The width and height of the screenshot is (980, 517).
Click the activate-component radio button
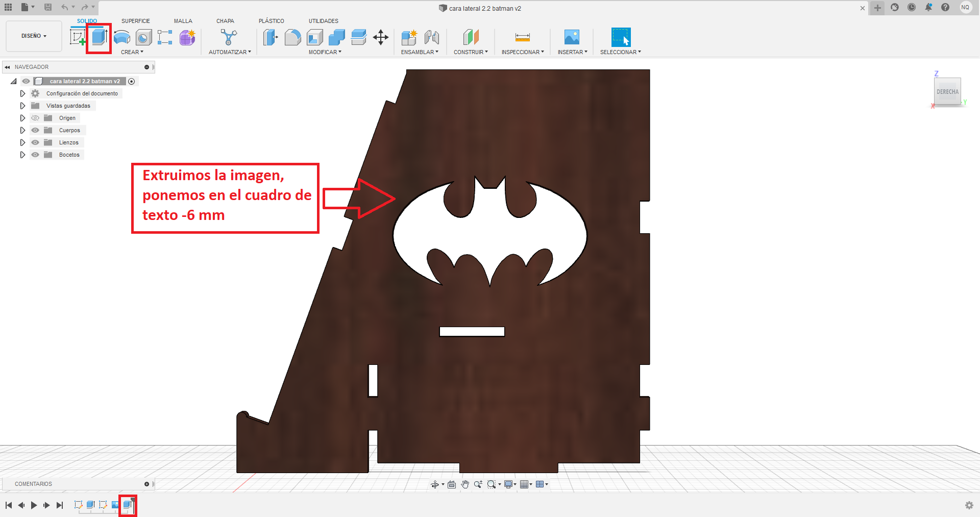[x=132, y=81]
